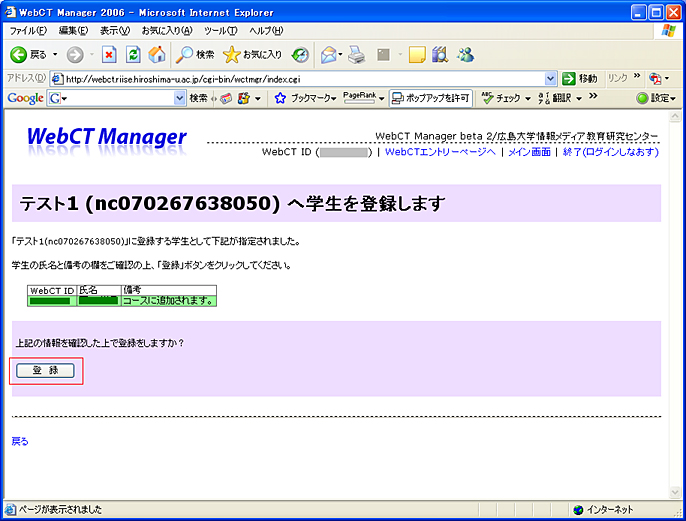Open the Bookmarks dropdown arrow
686x521 pixels.
[333, 99]
